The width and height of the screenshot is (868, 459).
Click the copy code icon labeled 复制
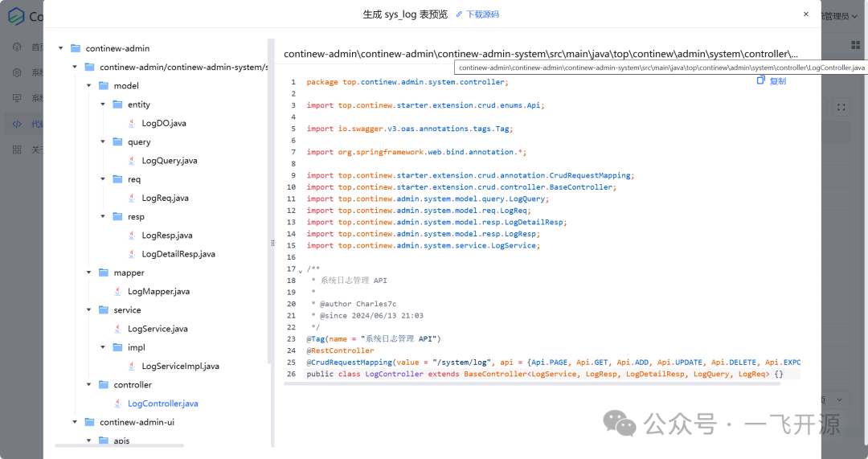772,81
